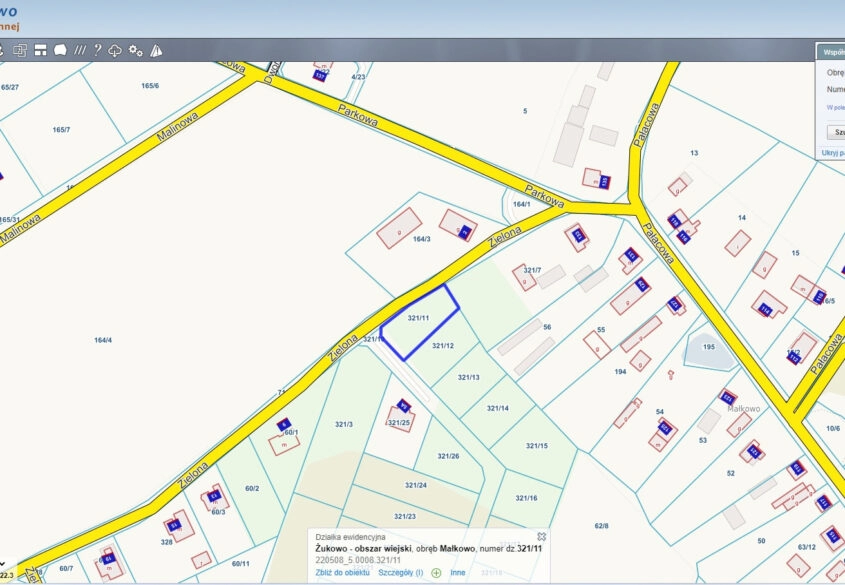Click the 'Ukryj' hide panel link
Image resolution: width=845 pixels, height=585 pixels.
[832, 153]
